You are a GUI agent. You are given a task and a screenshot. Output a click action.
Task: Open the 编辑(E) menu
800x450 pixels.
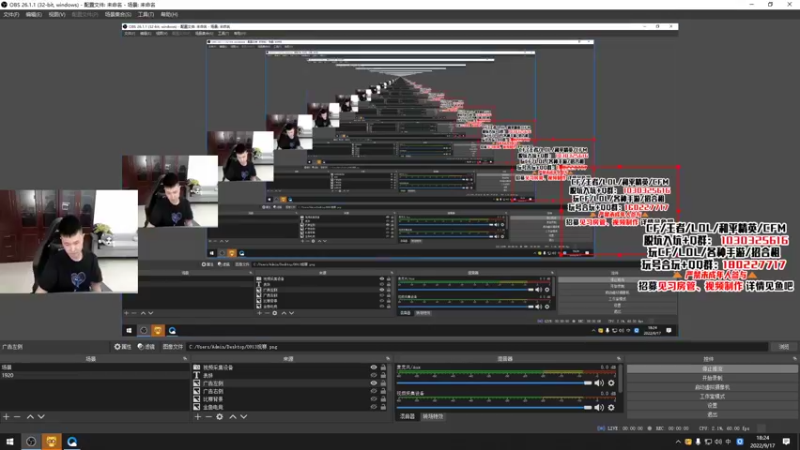[x=33, y=14]
